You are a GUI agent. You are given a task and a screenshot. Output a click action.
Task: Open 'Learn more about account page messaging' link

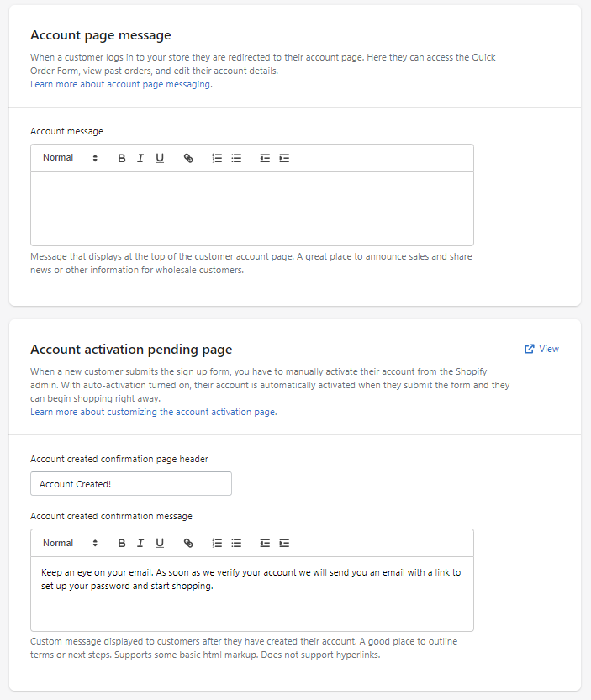point(120,84)
